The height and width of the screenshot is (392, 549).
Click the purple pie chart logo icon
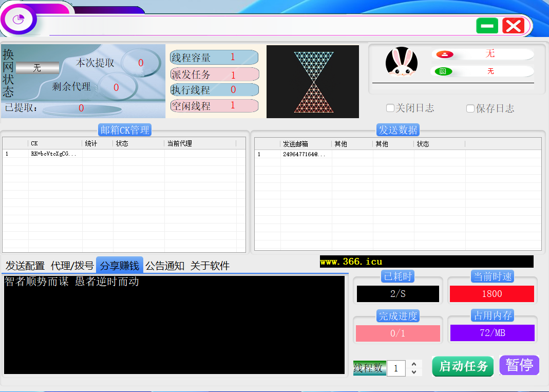point(20,20)
